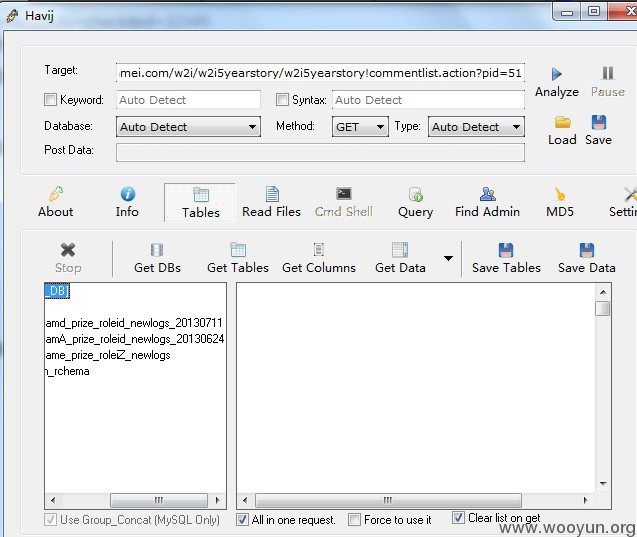Click left arrow of table list scrollbar
This screenshot has height=537, width=637.
[x=53, y=500]
